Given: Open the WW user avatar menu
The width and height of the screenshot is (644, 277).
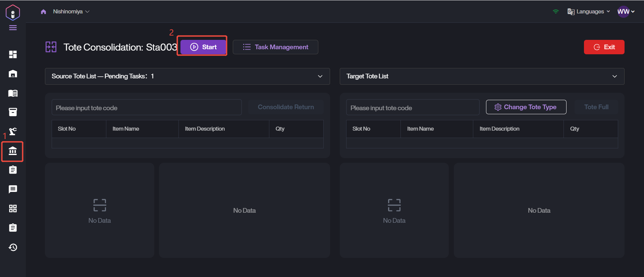Looking at the screenshot, I should pos(626,12).
